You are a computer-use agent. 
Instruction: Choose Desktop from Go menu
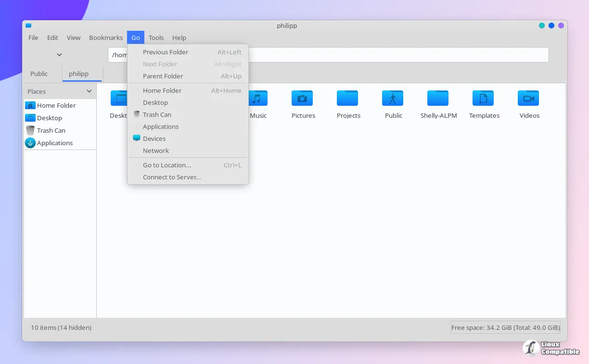188,102
